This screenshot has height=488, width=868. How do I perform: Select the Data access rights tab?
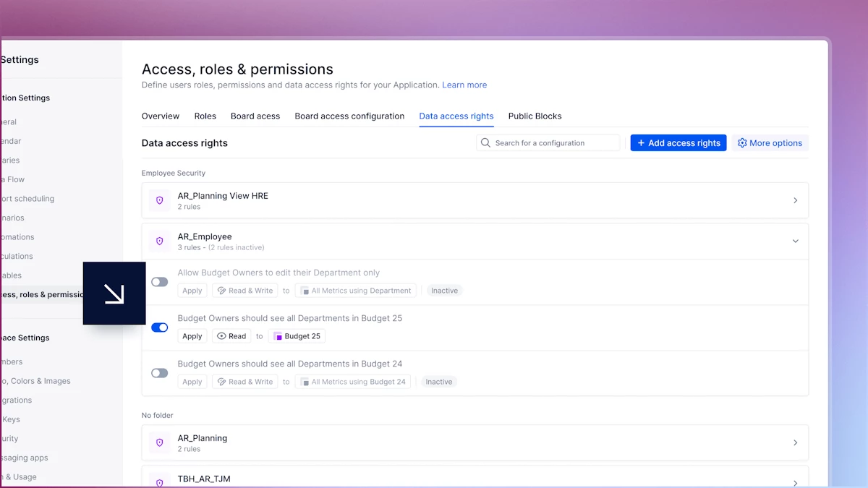(x=456, y=116)
